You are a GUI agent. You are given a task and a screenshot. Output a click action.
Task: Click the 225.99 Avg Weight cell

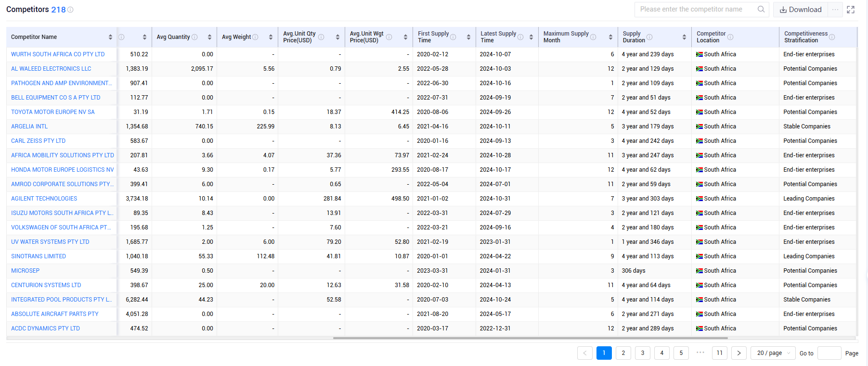click(266, 126)
